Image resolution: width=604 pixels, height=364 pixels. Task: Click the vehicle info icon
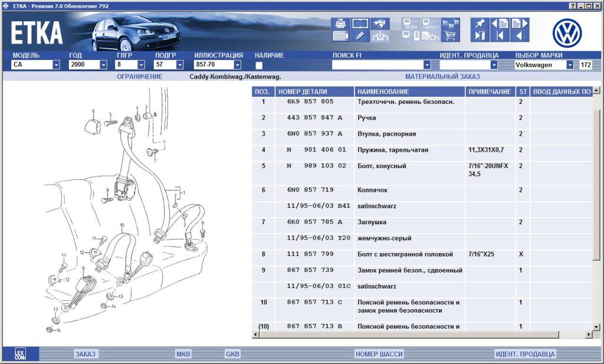tap(380, 36)
